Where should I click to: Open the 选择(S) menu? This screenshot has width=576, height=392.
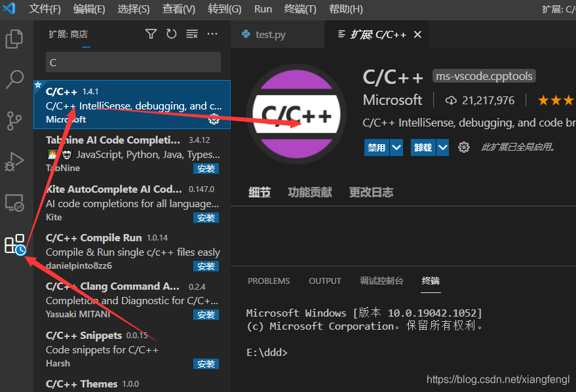point(134,9)
